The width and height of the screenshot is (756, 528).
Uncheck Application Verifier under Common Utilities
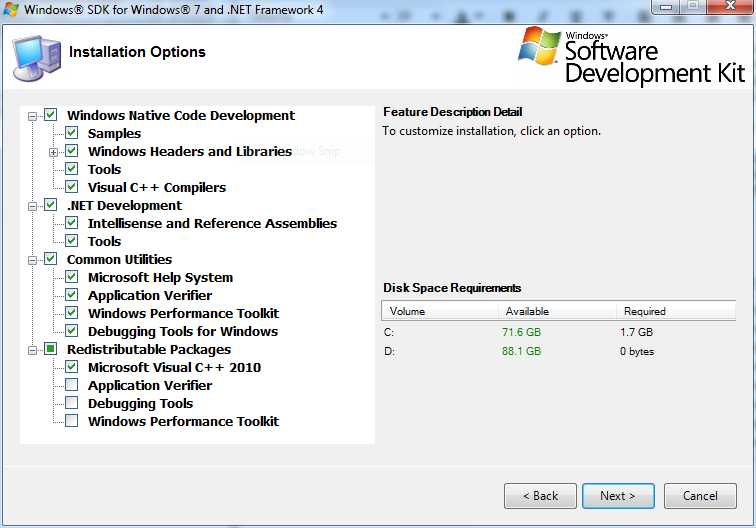(71, 295)
